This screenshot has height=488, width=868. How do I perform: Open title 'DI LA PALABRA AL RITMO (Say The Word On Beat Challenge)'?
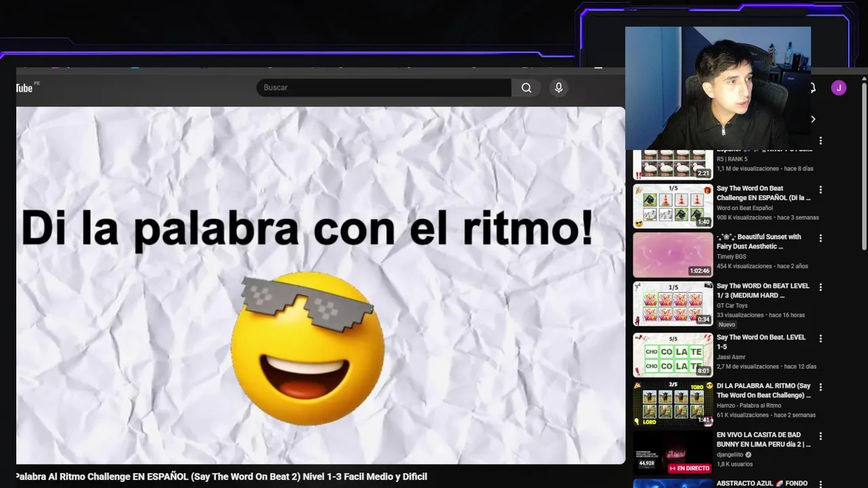pyautogui.click(x=764, y=390)
